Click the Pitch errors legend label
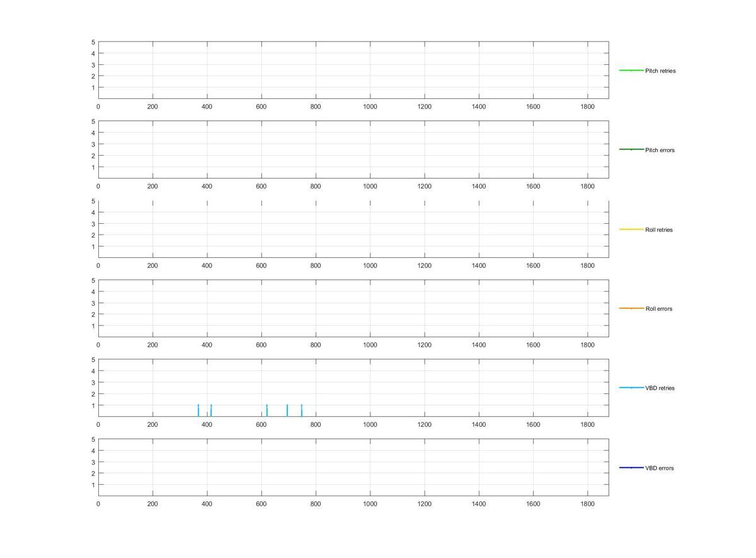The image size is (756, 558). (x=660, y=151)
